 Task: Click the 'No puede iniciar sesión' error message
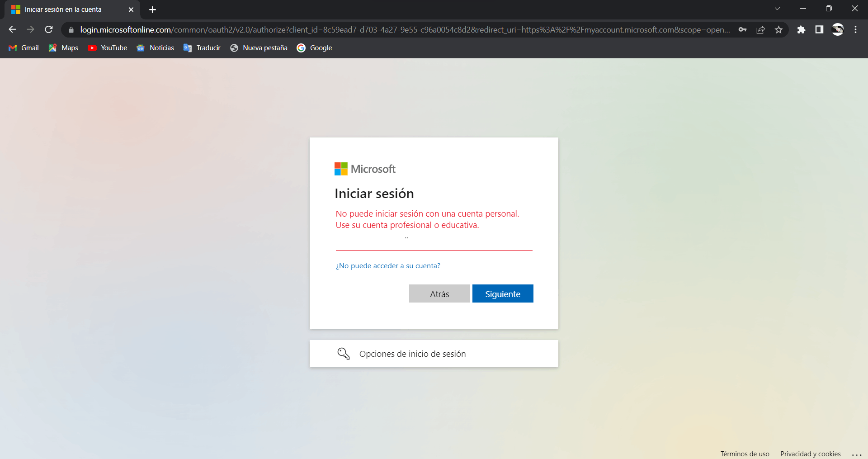427,219
